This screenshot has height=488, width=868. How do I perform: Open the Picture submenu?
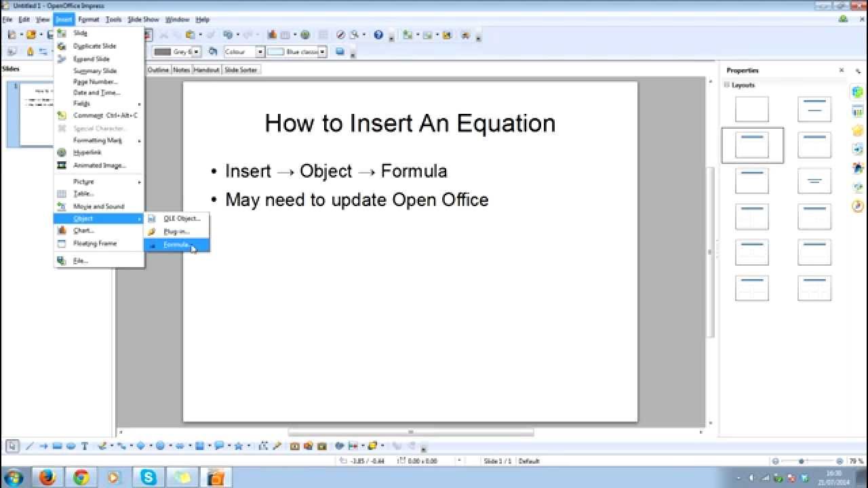point(99,182)
